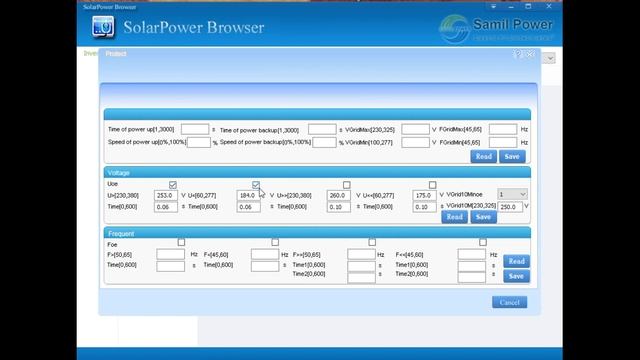640x360 pixels.
Task: Select VGrid10M field showing 250.0
Action: 510,207
